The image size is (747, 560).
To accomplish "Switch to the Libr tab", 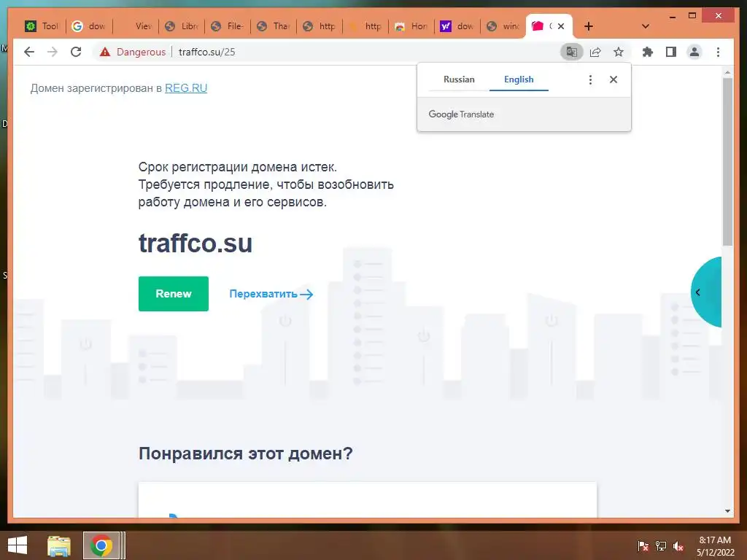I will click(x=182, y=26).
